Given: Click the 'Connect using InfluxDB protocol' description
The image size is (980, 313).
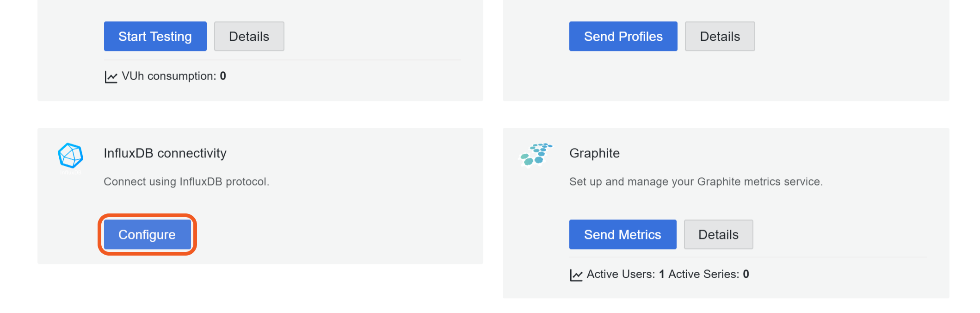Looking at the screenshot, I should click(186, 182).
